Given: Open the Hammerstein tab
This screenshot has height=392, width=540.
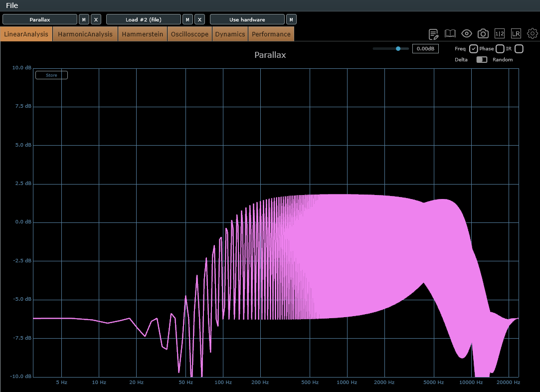Looking at the screenshot, I should tap(143, 34).
